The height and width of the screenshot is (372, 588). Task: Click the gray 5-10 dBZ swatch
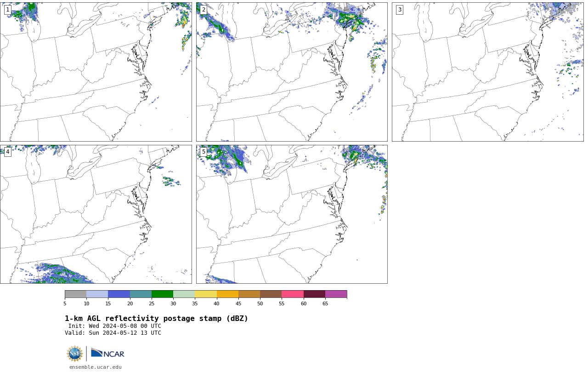[x=75, y=294]
